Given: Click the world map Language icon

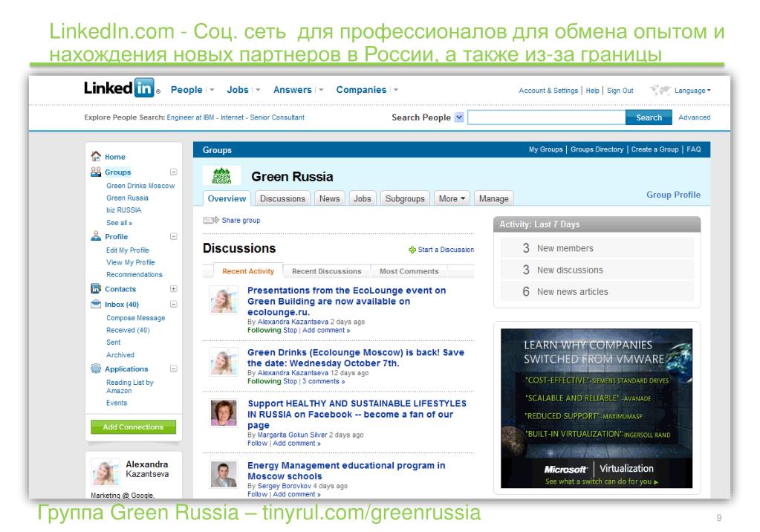Looking at the screenshot, I should tap(660, 90).
